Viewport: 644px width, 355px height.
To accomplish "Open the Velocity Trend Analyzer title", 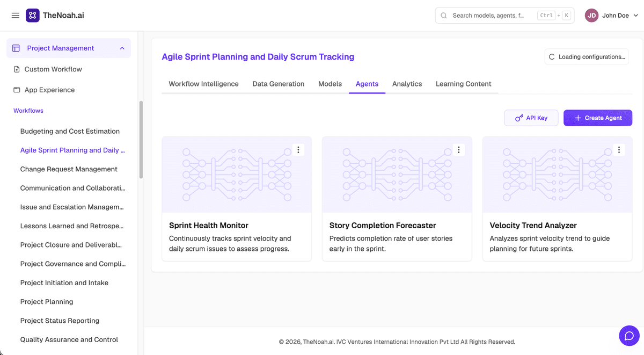I will point(533,226).
